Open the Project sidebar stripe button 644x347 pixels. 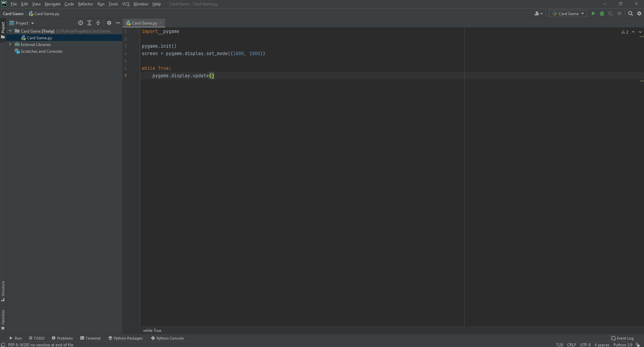[3, 30]
